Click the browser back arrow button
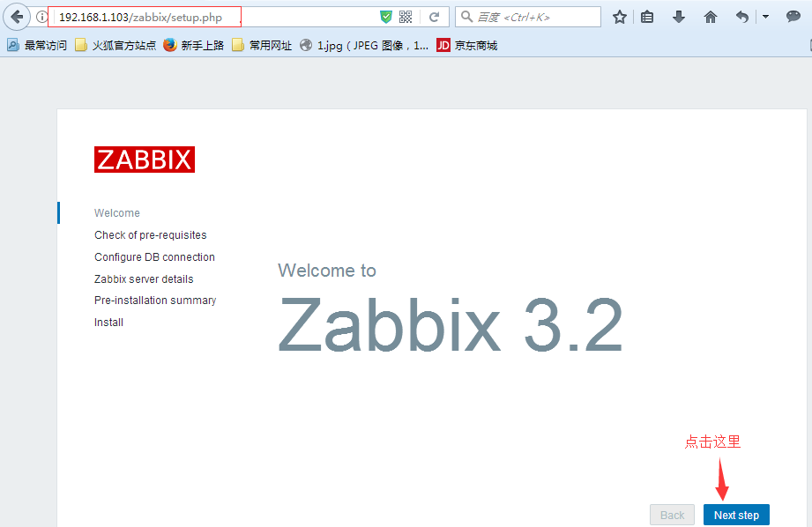The height and width of the screenshot is (527, 812). click(17, 17)
